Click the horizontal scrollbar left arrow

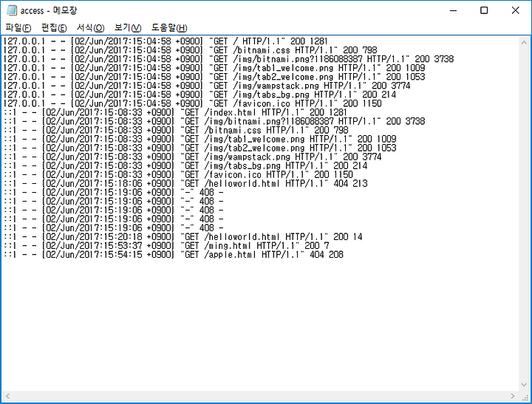(x=7, y=396)
